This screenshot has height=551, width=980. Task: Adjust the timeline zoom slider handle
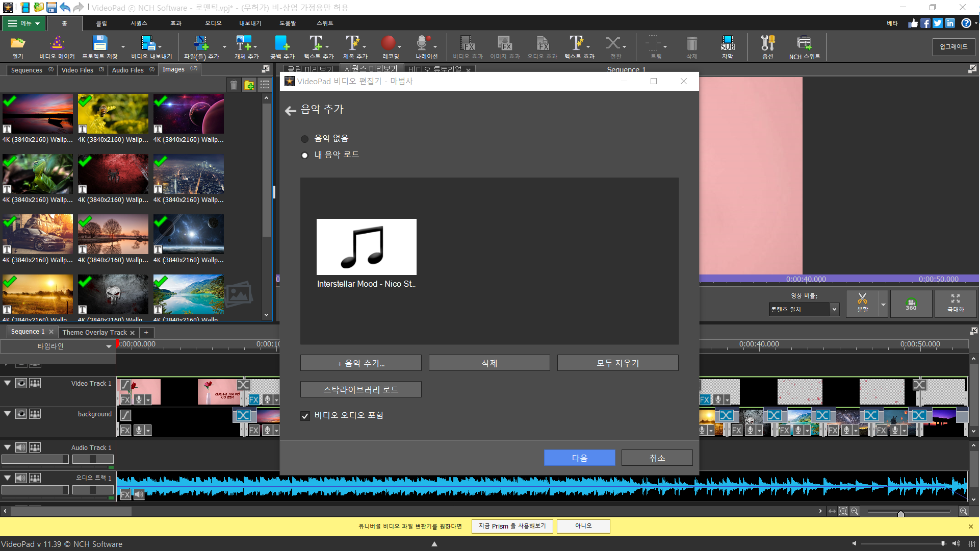pyautogui.click(x=901, y=513)
